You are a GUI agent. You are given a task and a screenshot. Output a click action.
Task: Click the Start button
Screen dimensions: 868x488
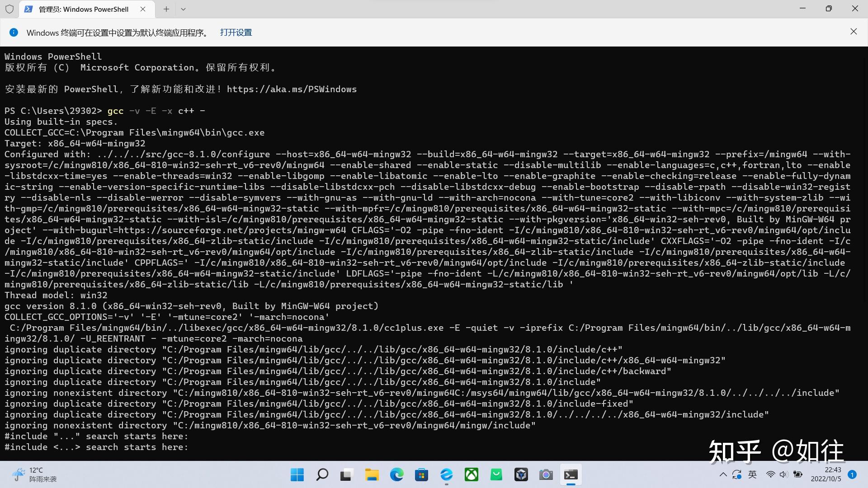(x=297, y=474)
